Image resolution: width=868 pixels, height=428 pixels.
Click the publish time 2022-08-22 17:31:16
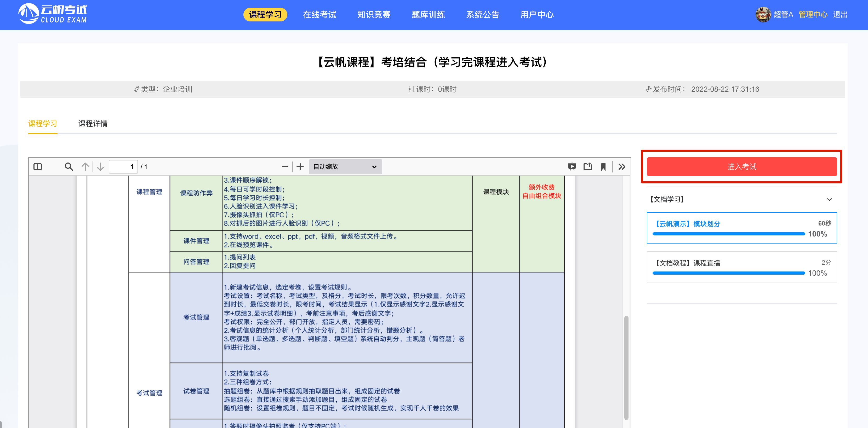pos(725,89)
